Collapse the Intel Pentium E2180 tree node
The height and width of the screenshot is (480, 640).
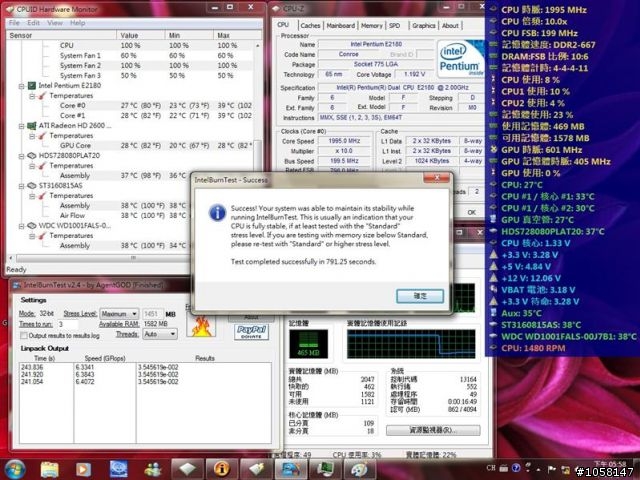21,86
